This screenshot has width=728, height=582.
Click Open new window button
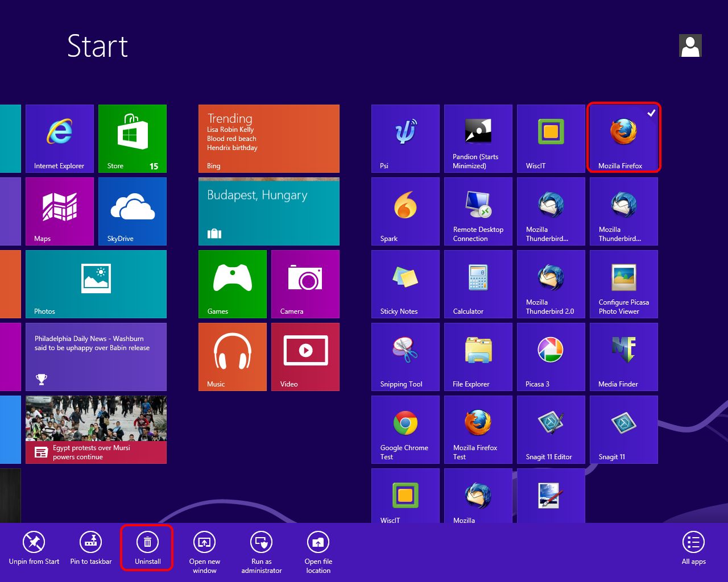tap(205, 553)
